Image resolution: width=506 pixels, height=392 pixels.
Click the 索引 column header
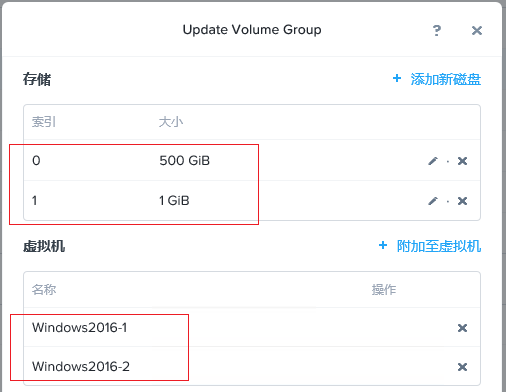tap(44, 122)
